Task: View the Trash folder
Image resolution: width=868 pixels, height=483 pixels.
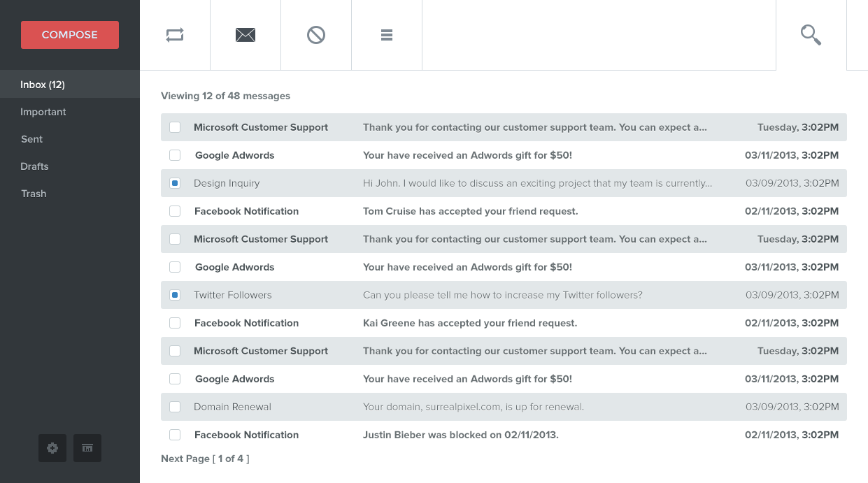Action: 34,194
